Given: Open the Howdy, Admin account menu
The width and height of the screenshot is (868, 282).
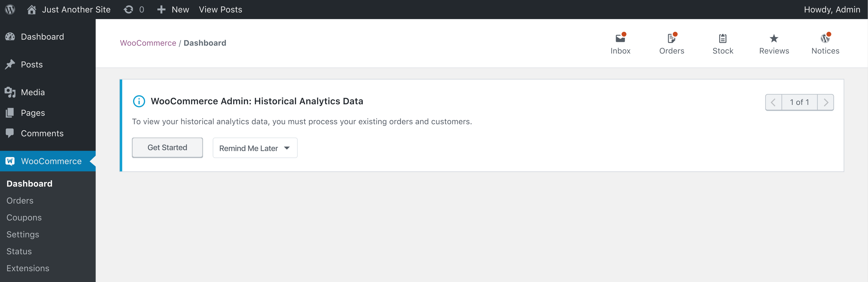Looking at the screenshot, I should pos(832,9).
